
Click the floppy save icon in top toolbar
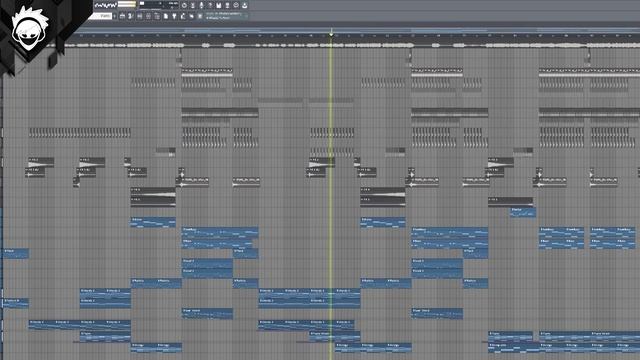[x=219, y=5]
